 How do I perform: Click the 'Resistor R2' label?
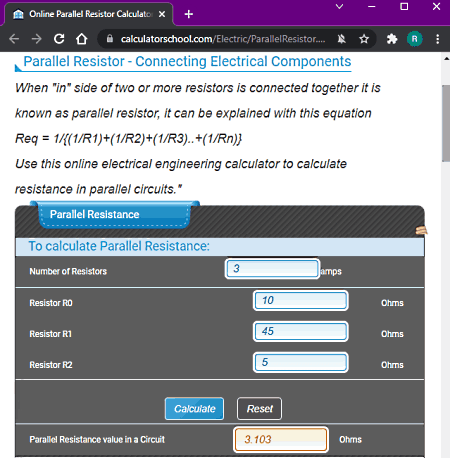[x=51, y=365]
